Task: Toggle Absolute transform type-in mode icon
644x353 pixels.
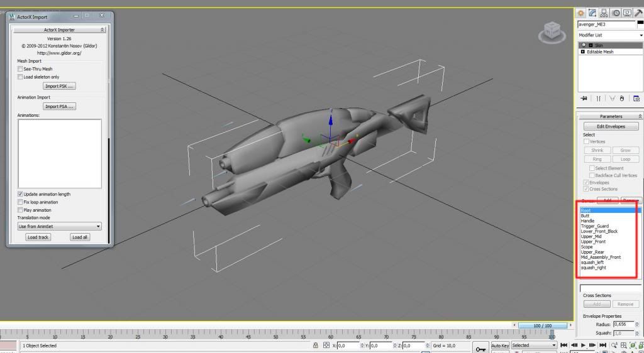Action: (x=326, y=345)
